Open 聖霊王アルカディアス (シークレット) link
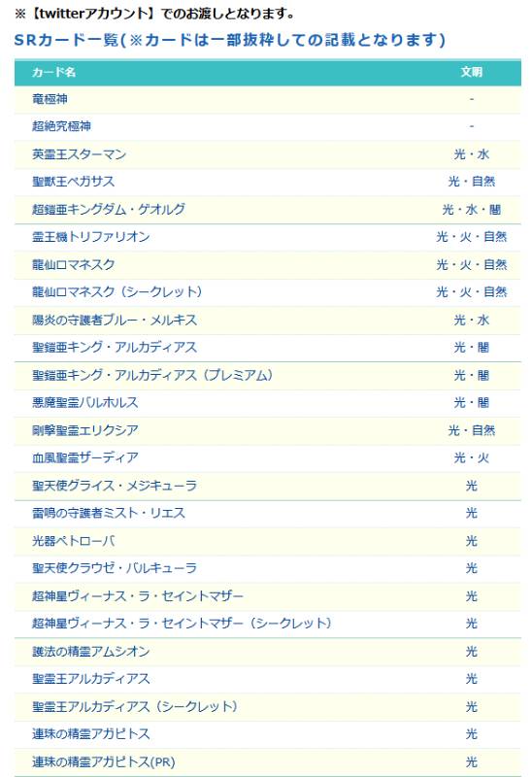Viewport: 532px width, 777px height. pos(135,706)
